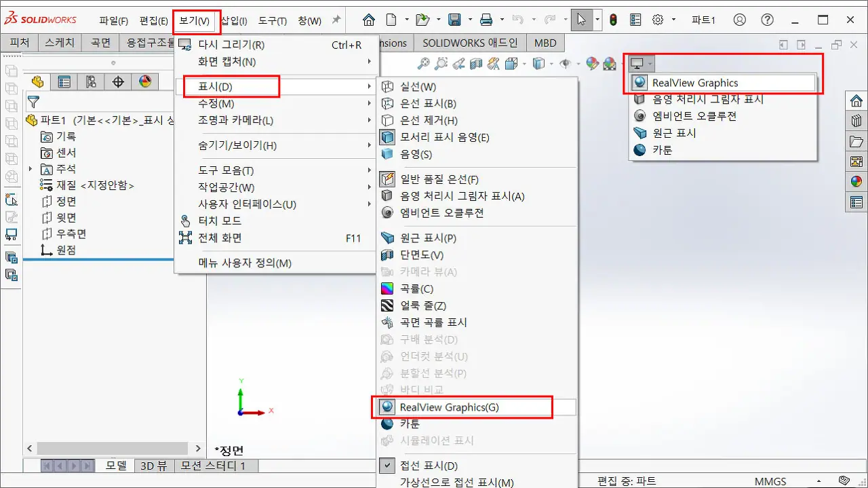Toggle 음영 처리시 그림자 표시(A) item

tap(477, 196)
